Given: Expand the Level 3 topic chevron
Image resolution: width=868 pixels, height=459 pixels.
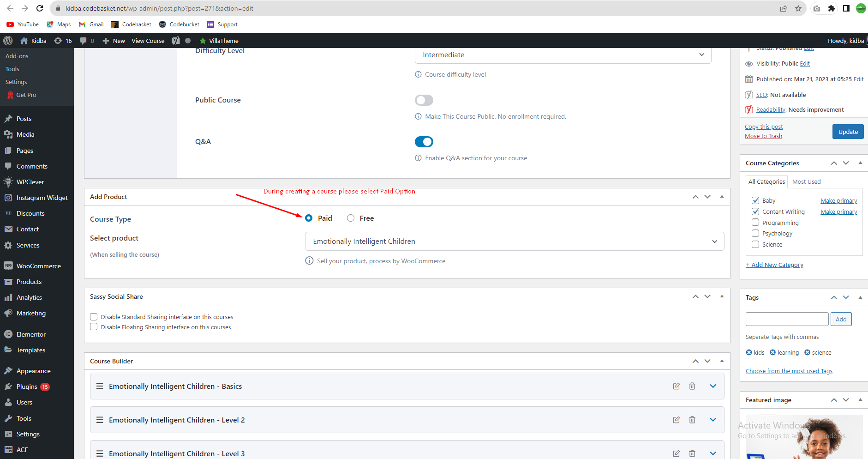Looking at the screenshot, I should 713,453.
